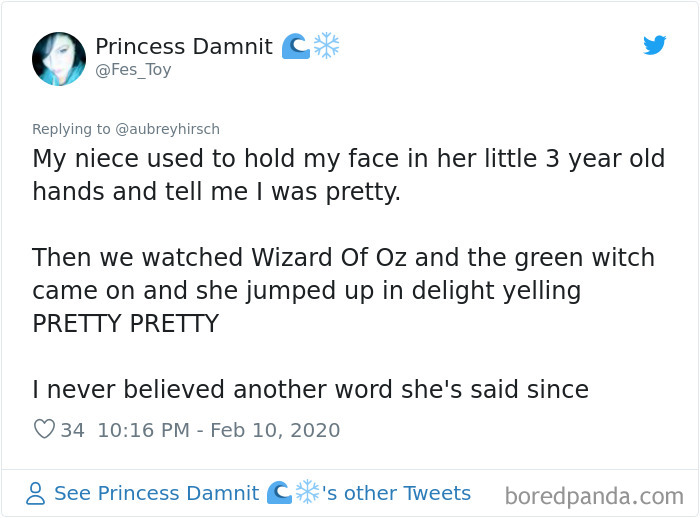Viewport: 700px width, 518px height.
Task: Click the Twitter bird logo
Action: (655, 45)
